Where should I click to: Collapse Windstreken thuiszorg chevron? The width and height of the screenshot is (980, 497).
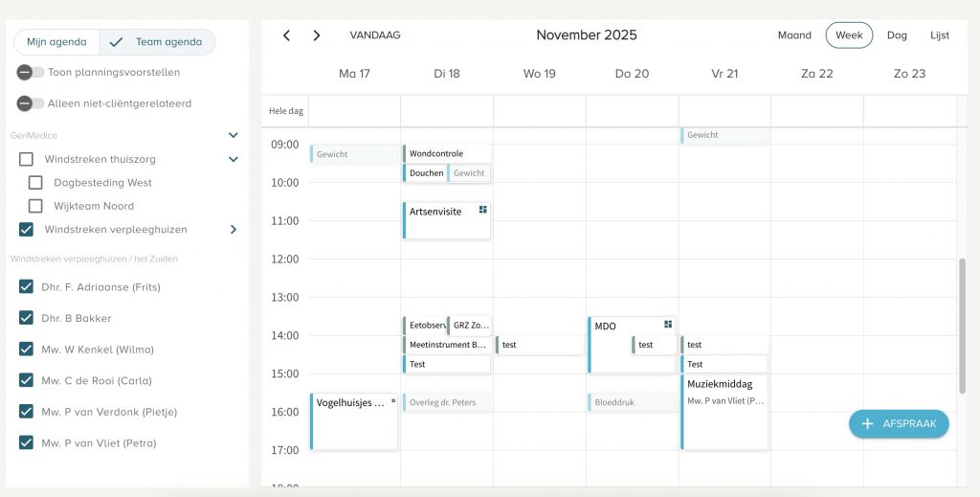coord(233,159)
